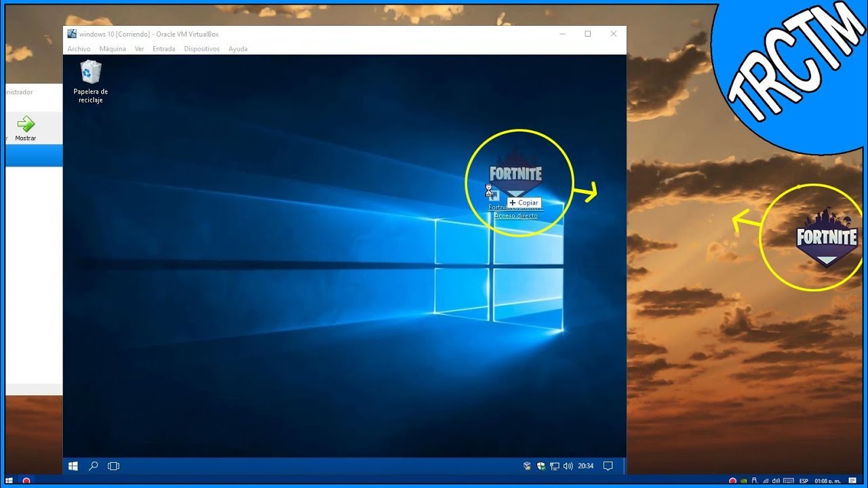The width and height of the screenshot is (868, 488).
Task: Click the red recorder icon on host taskbar
Action: (26, 481)
